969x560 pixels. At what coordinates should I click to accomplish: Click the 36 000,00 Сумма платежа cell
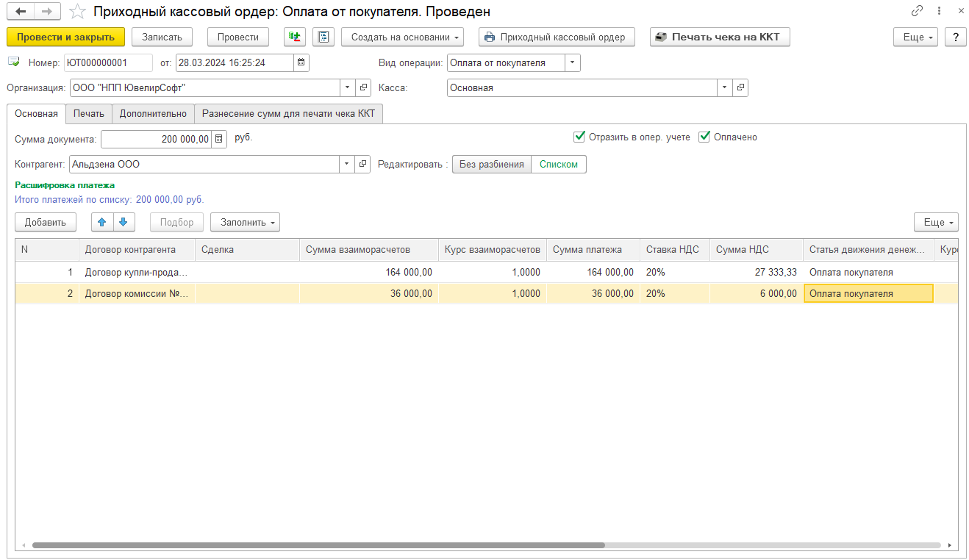pos(593,294)
